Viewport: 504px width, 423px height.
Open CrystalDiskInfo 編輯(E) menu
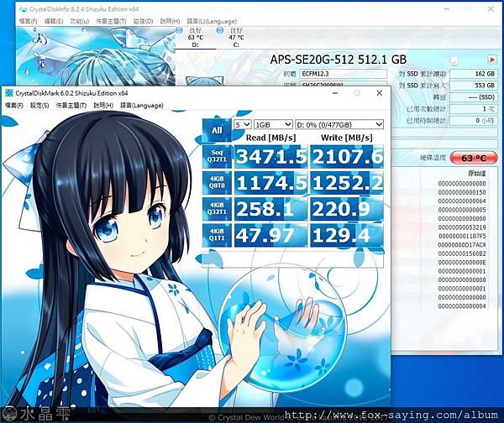coord(54,22)
